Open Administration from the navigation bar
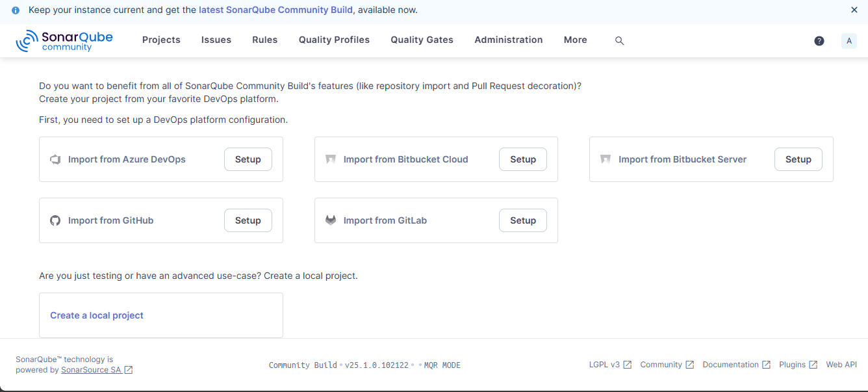 (x=508, y=40)
